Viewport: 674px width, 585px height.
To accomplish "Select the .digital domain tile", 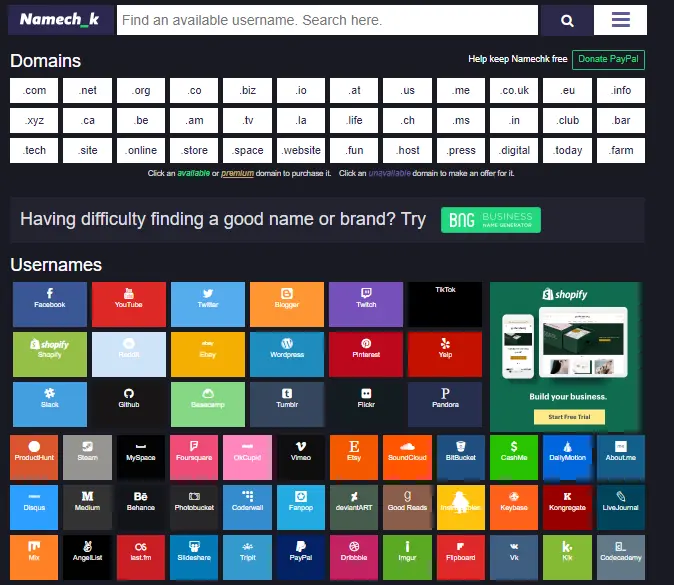I will [514, 150].
